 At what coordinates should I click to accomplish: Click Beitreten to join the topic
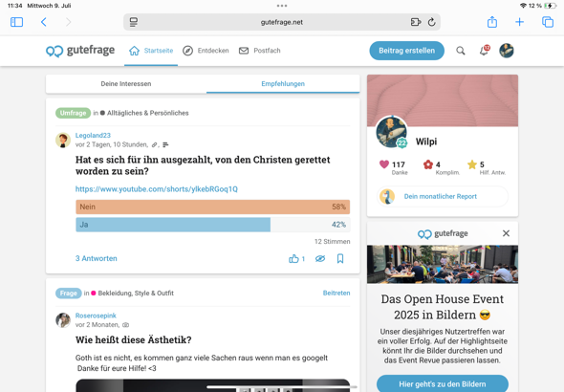[x=336, y=294]
